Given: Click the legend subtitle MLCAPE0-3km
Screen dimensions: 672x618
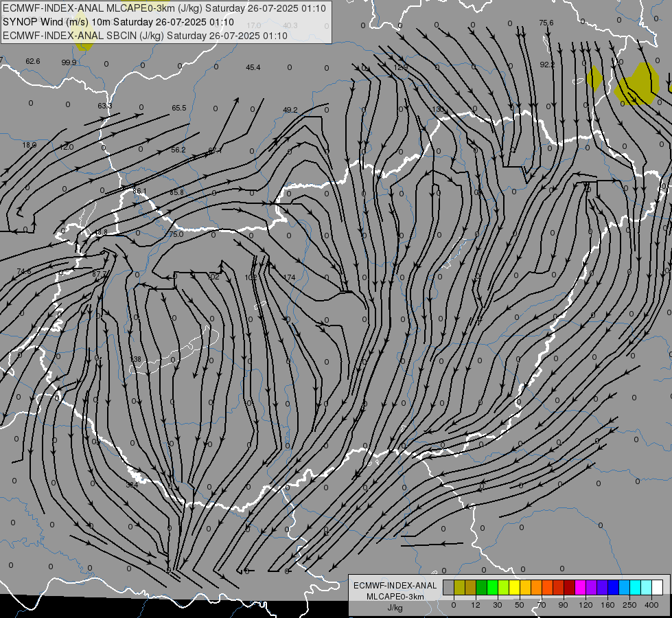Looking at the screenshot, I should click(x=395, y=597).
